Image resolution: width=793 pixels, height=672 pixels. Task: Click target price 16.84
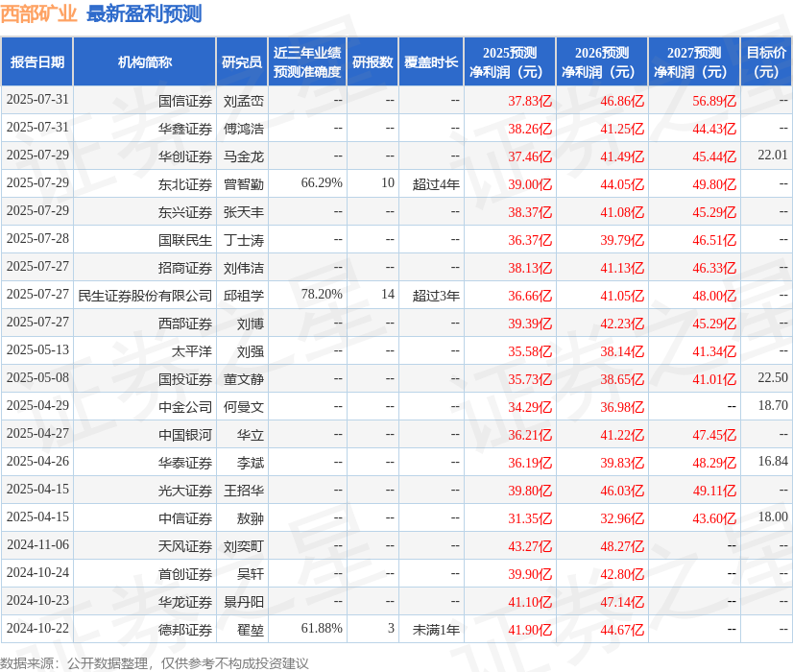(773, 461)
